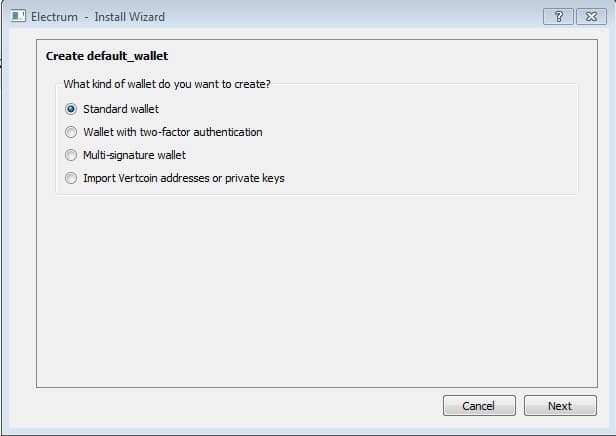Viewport: 616px width, 436px height.
Task: Click the "Multi-signature wallet" label text
Action: 134,155
